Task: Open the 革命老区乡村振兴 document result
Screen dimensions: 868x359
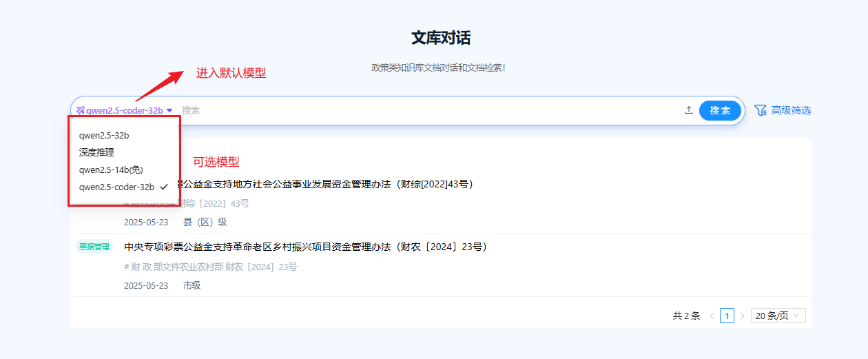Action: [306, 247]
